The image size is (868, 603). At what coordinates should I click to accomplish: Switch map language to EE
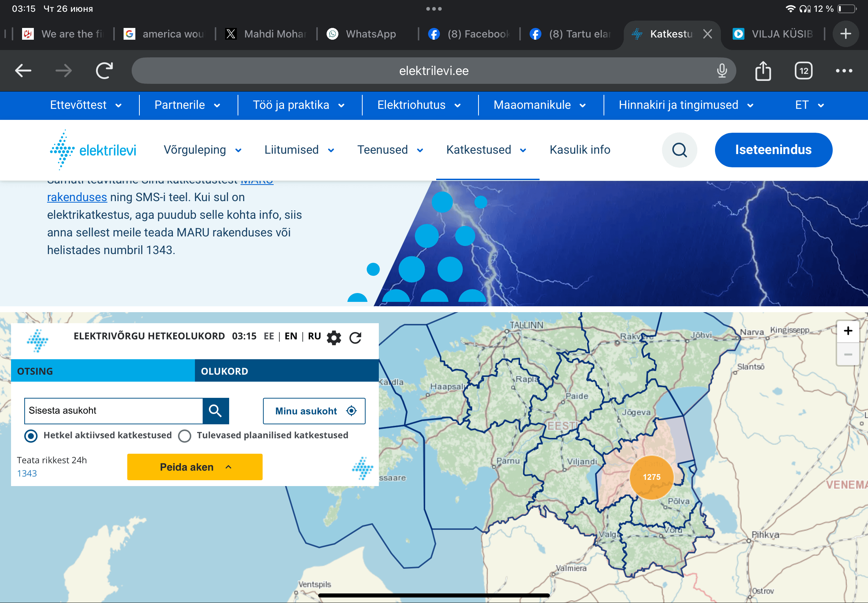[x=269, y=336]
